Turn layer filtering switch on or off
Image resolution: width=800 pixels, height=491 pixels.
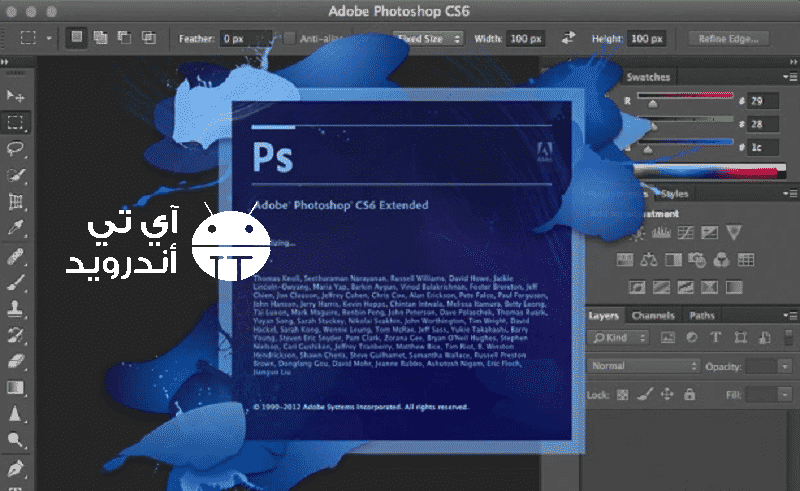tap(788, 337)
